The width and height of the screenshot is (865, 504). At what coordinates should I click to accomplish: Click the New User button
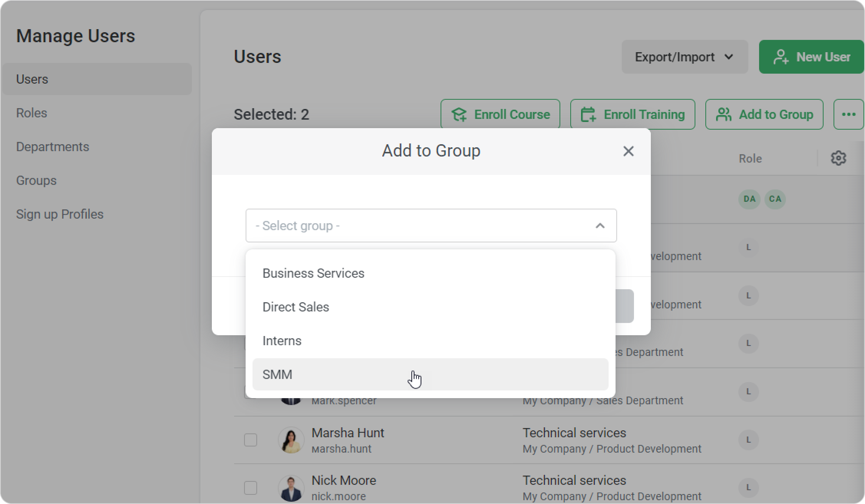811,57
